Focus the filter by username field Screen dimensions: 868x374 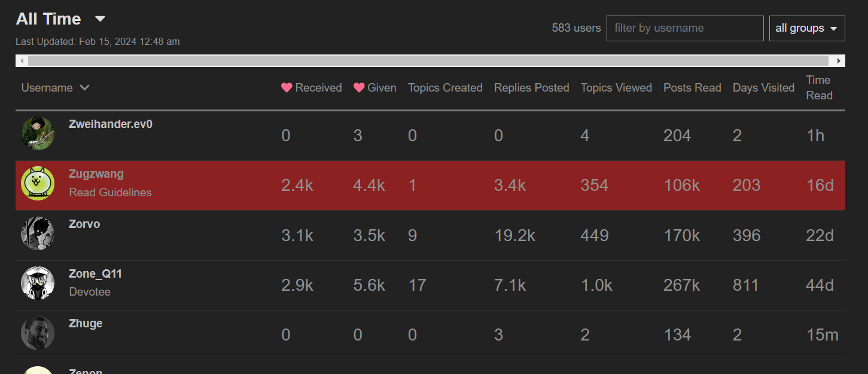point(685,28)
